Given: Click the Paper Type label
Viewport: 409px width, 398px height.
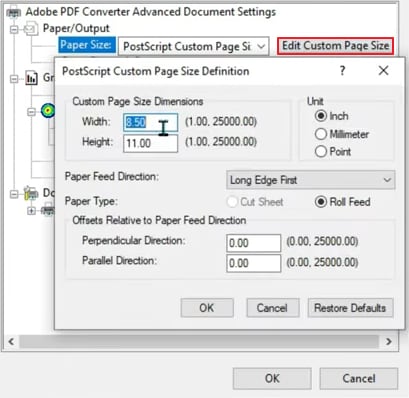Looking at the screenshot, I should click(91, 201).
